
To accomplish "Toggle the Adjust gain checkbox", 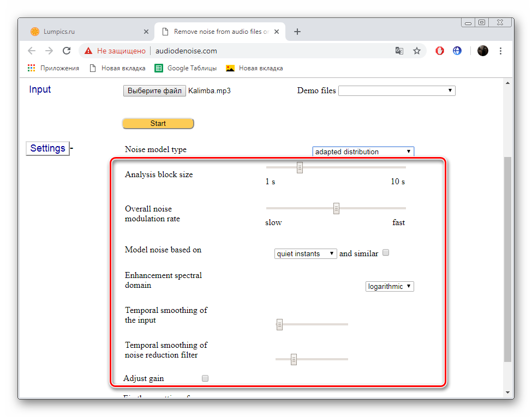I will [205, 378].
